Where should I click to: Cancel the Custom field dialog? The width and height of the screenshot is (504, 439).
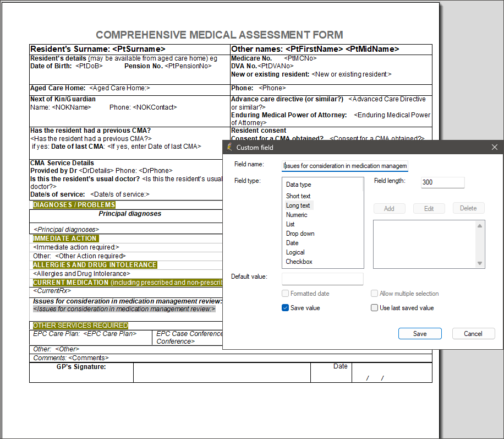pos(473,333)
